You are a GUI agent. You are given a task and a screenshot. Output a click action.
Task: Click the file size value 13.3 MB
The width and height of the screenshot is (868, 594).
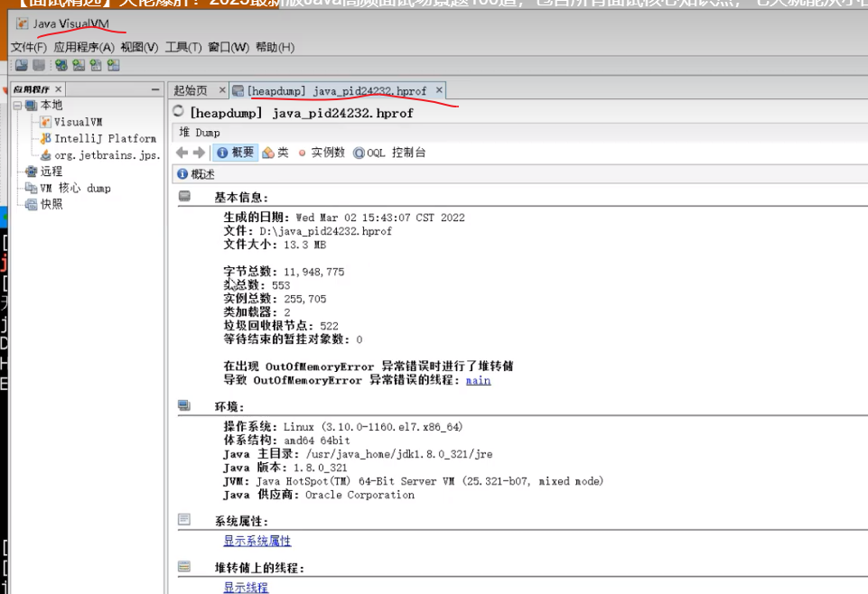click(305, 245)
